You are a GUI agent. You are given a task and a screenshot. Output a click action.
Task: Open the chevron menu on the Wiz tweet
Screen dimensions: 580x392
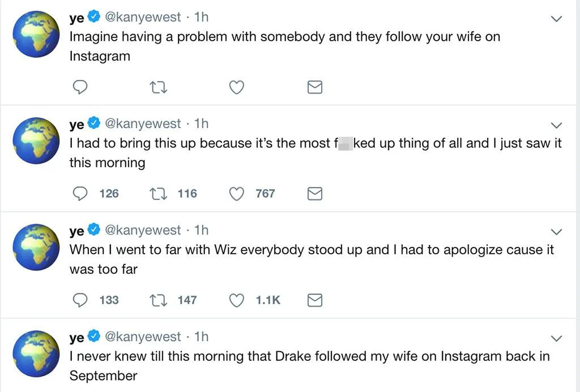[556, 232]
